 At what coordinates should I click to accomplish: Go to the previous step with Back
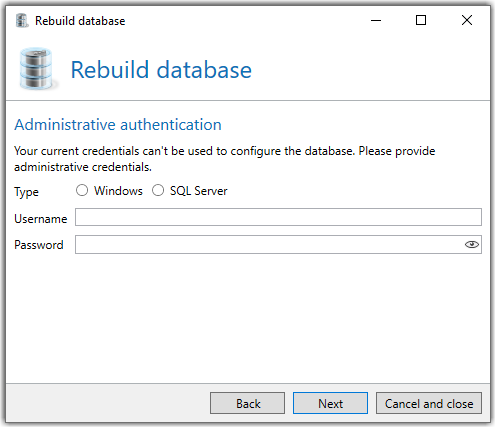point(247,403)
